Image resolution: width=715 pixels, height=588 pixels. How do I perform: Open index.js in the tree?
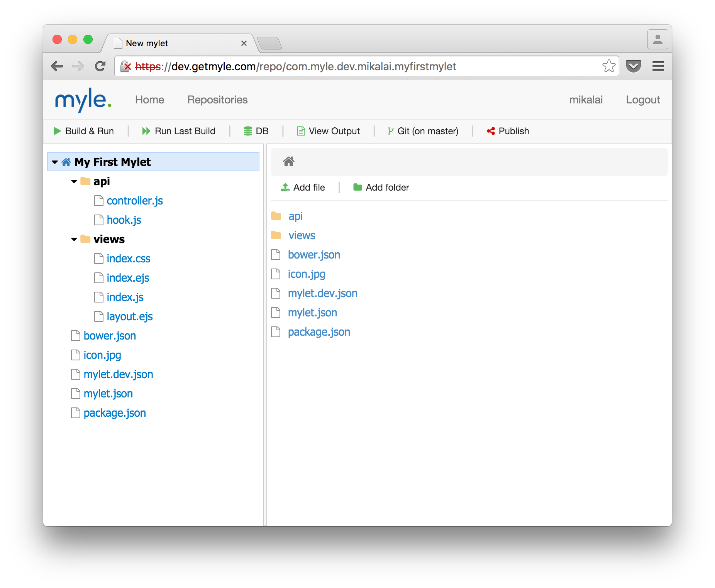click(125, 297)
